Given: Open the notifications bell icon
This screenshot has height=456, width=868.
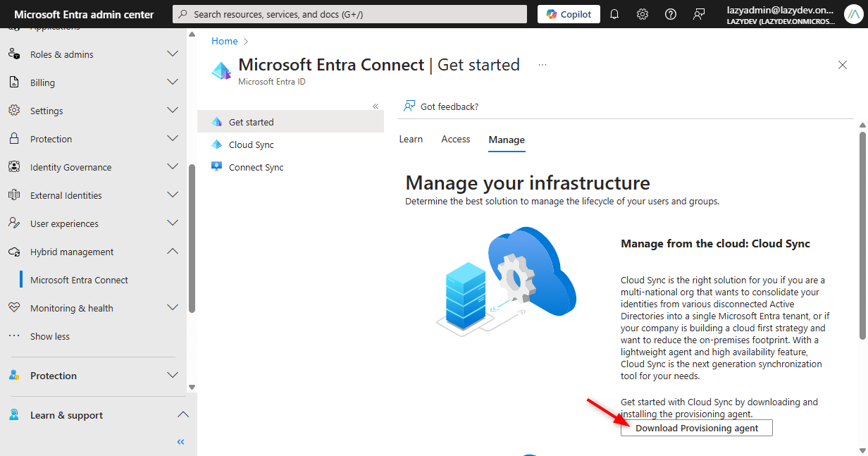Looking at the screenshot, I should (x=614, y=14).
